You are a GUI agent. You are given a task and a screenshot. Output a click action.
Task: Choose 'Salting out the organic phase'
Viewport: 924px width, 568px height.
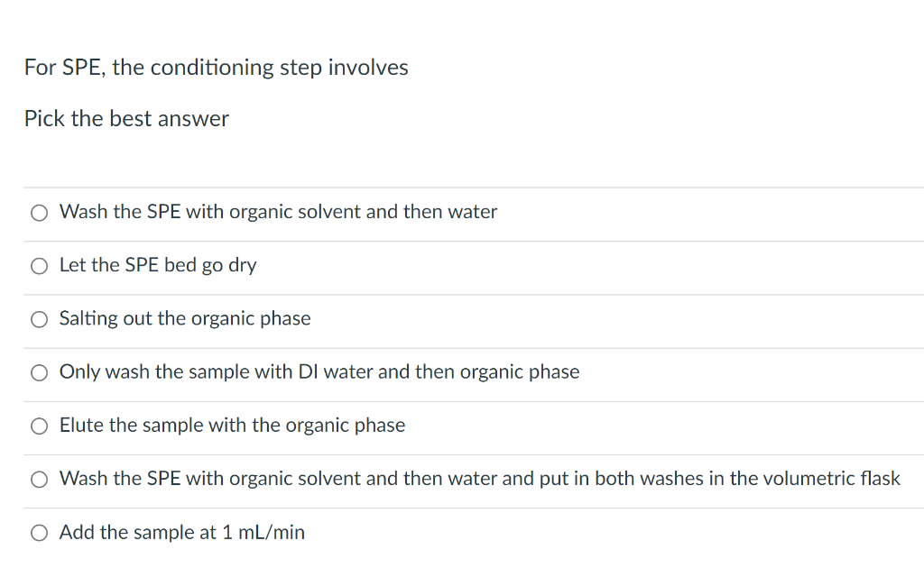(39, 319)
